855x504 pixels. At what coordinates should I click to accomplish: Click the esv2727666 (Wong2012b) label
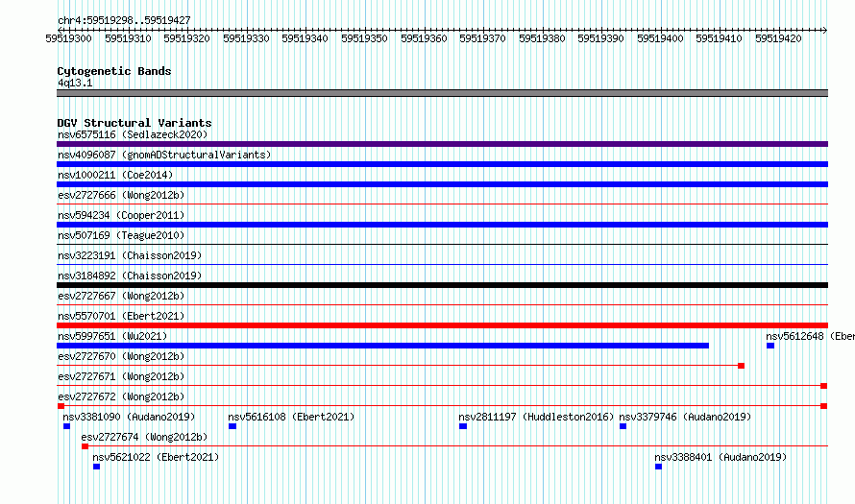(x=121, y=195)
